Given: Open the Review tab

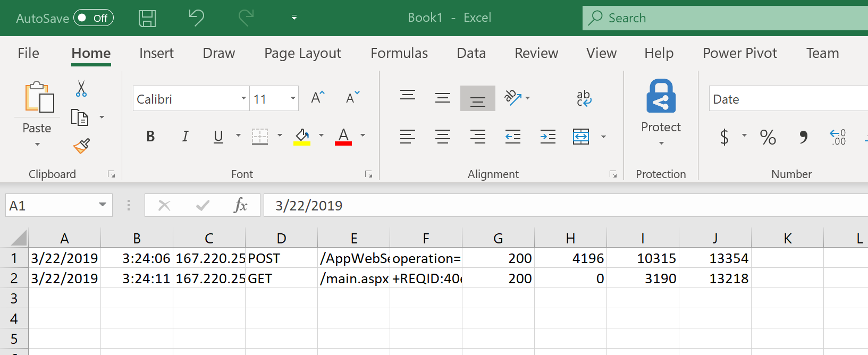Looking at the screenshot, I should [x=536, y=53].
